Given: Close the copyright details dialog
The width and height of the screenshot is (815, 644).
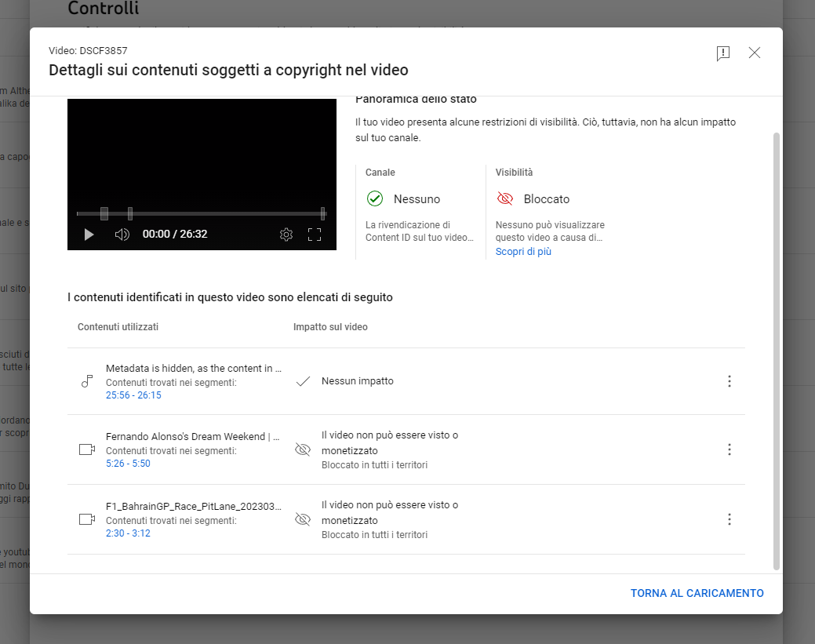Looking at the screenshot, I should point(754,53).
